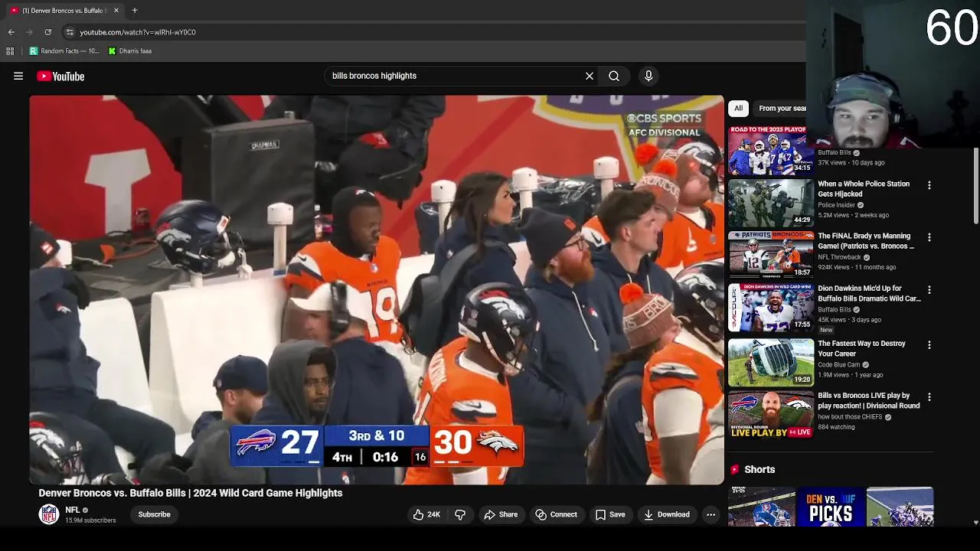Click the video player to pause

(377, 289)
